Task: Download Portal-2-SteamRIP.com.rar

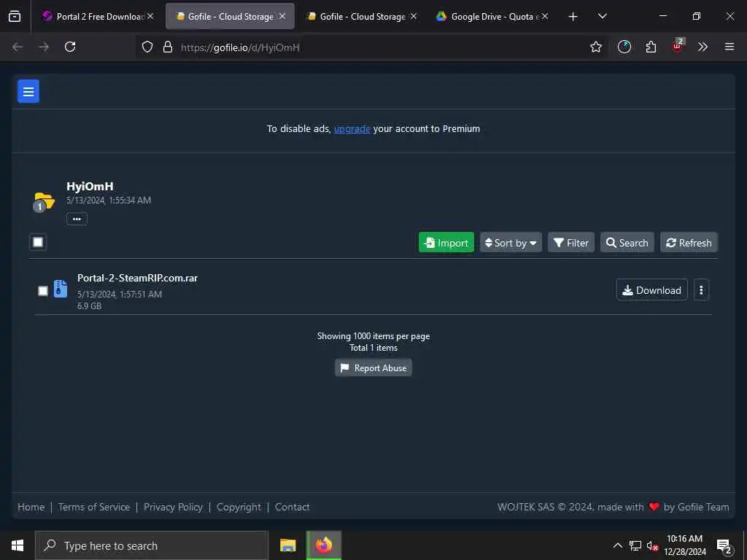Action: pos(651,290)
